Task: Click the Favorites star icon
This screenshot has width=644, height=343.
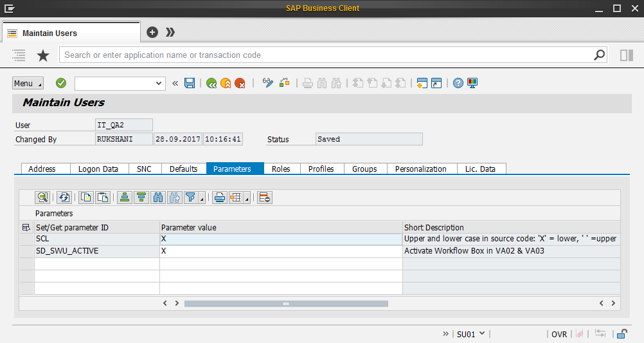Action: [43, 55]
